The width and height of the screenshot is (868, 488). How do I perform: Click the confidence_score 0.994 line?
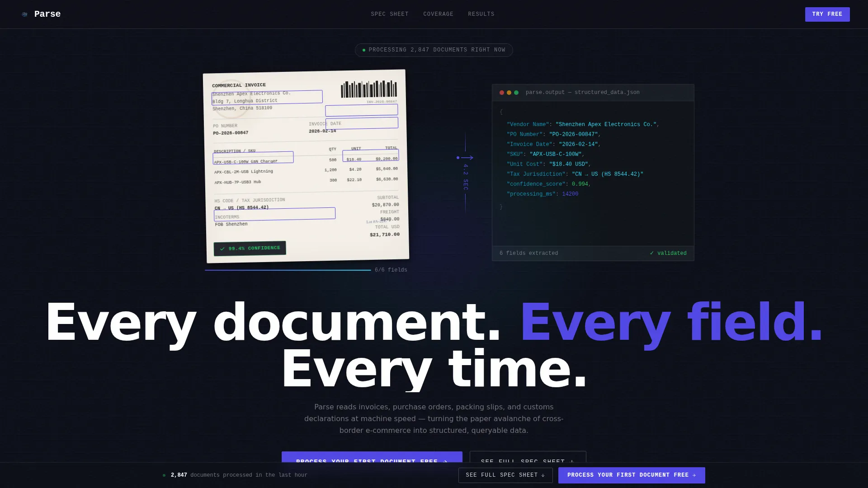click(549, 184)
